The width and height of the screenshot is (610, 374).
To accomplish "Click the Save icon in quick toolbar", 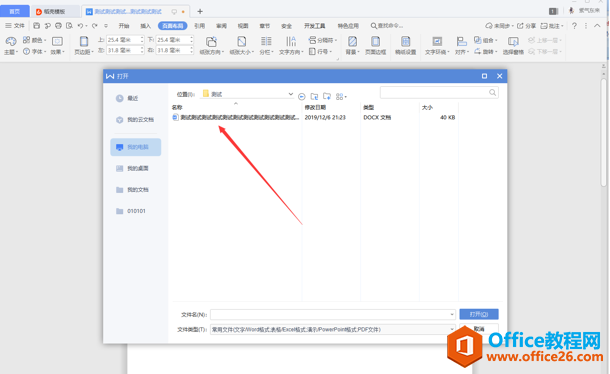I will click(37, 26).
